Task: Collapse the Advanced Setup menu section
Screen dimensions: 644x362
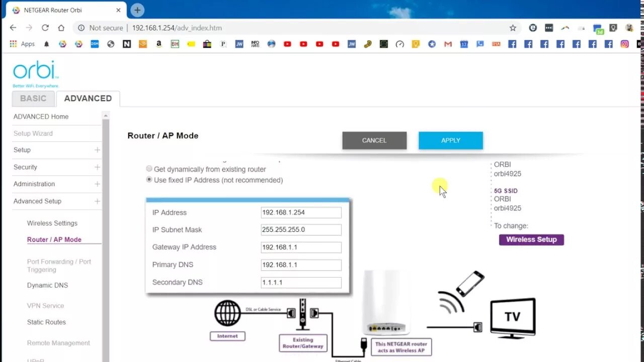Action: click(97, 201)
